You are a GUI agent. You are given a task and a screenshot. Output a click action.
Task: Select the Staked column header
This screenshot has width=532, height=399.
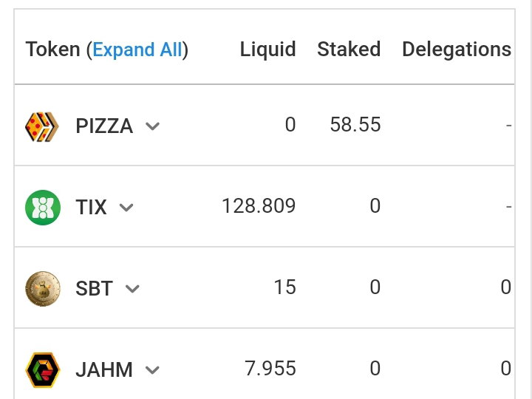(349, 50)
